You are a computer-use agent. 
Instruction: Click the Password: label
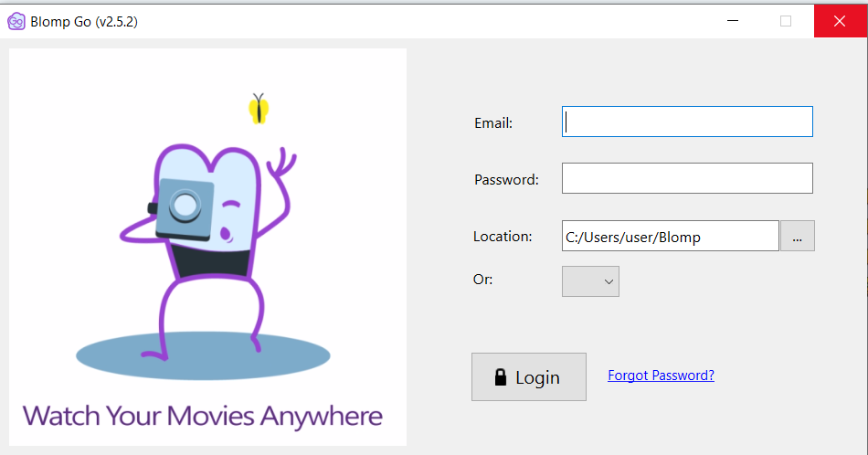tap(506, 179)
